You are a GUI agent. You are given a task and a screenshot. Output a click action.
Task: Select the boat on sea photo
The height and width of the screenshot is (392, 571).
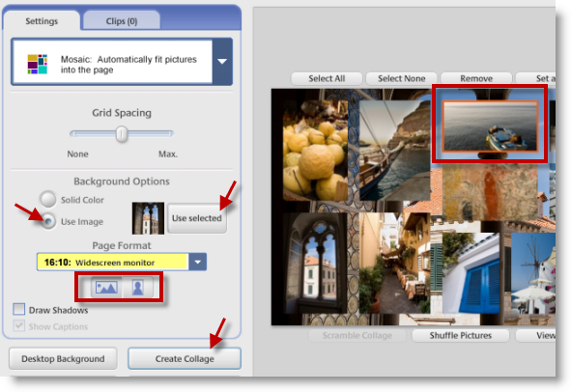point(490,126)
